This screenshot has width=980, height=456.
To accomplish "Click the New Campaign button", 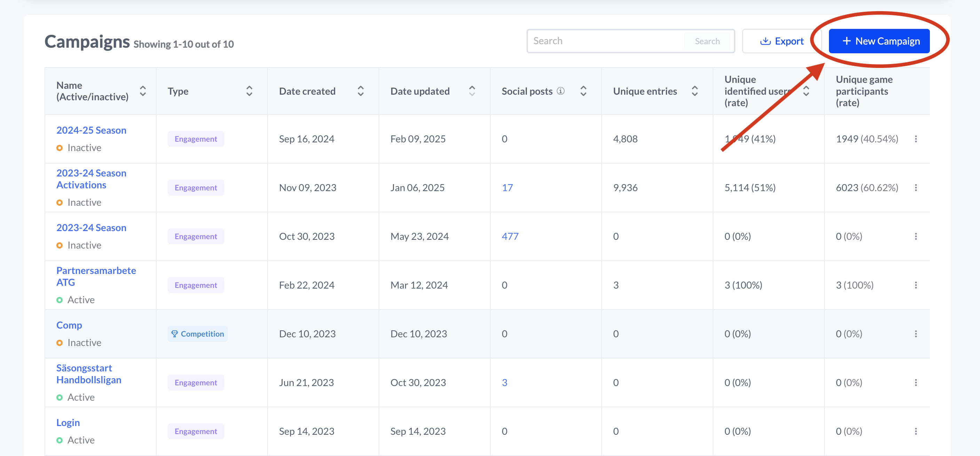I will (879, 41).
